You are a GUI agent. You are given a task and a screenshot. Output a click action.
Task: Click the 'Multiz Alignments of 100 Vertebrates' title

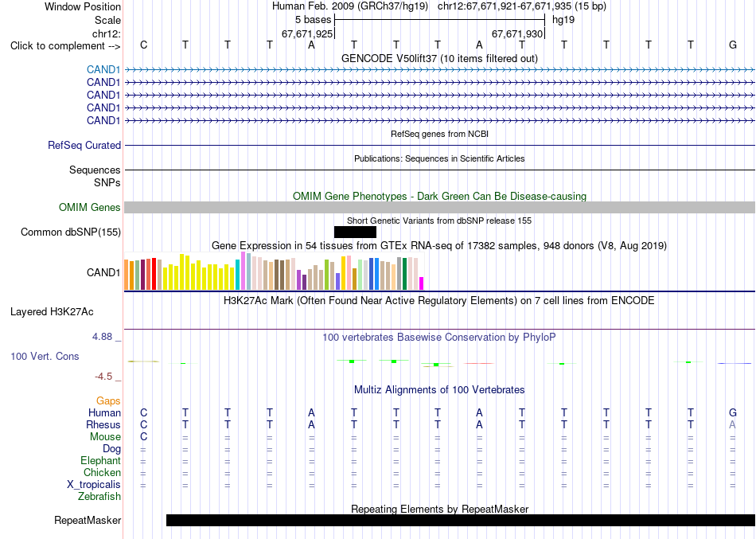pyautogui.click(x=439, y=389)
